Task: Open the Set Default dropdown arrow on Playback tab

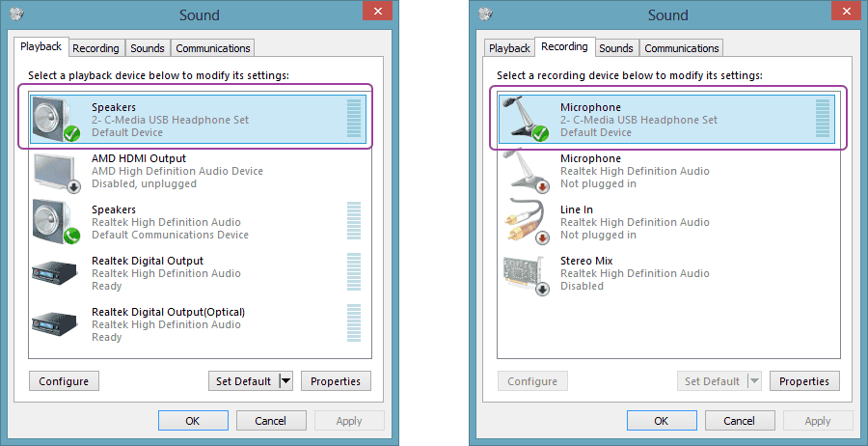Action: (x=285, y=381)
